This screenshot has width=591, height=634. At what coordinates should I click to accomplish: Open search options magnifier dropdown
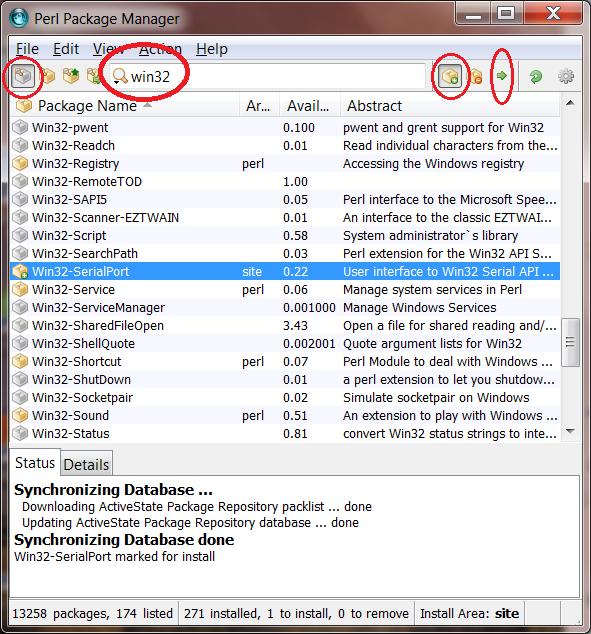pos(119,76)
